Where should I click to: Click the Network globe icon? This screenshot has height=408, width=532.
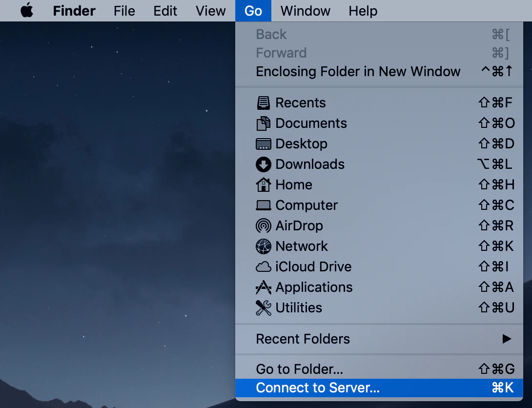[x=263, y=246]
